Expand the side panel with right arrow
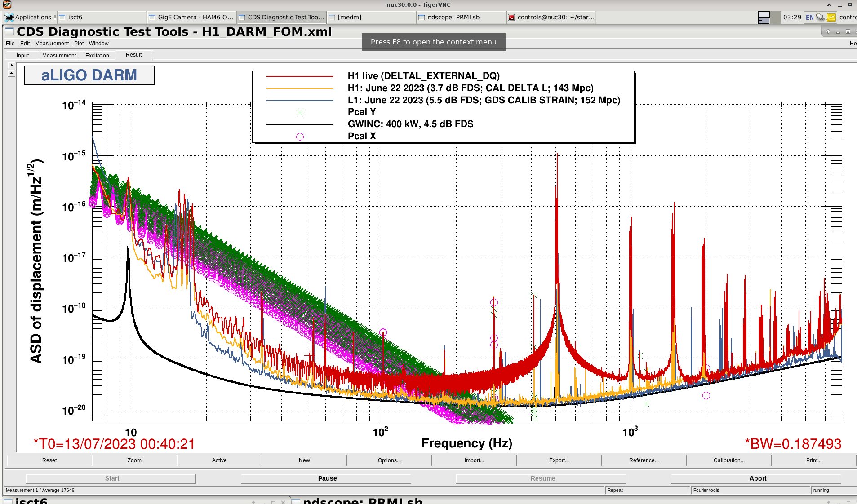The width and height of the screenshot is (857, 504). (12, 66)
